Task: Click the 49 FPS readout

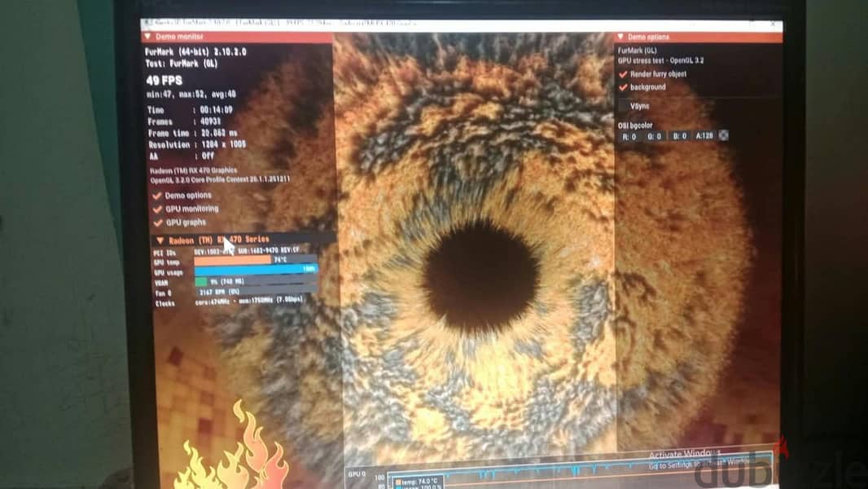Action: click(x=164, y=81)
